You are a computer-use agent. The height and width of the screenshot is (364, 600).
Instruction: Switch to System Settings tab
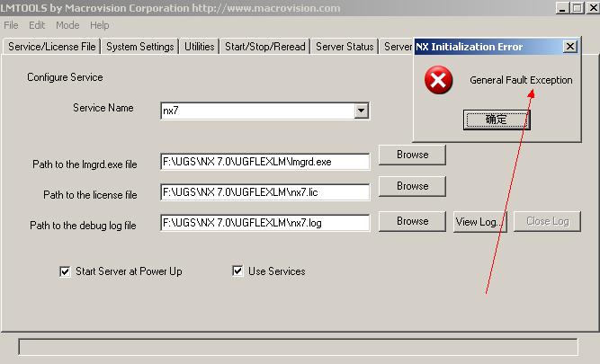pos(140,47)
